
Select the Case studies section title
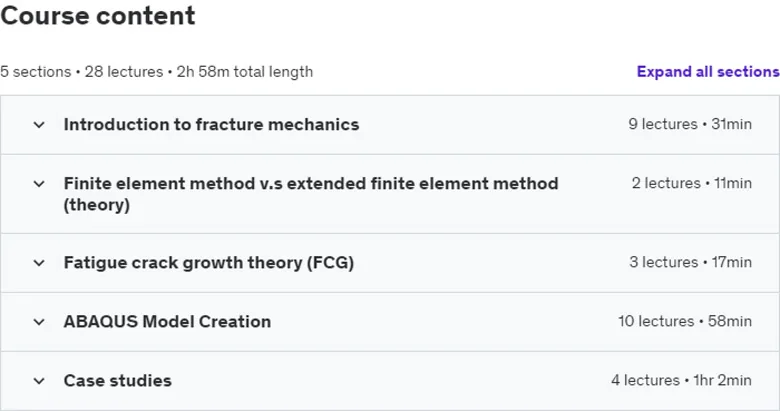coord(117,381)
